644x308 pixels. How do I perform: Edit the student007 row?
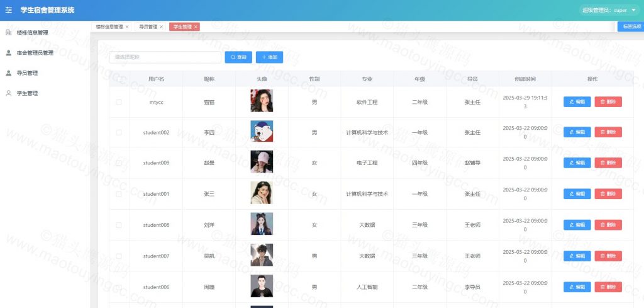577,256
